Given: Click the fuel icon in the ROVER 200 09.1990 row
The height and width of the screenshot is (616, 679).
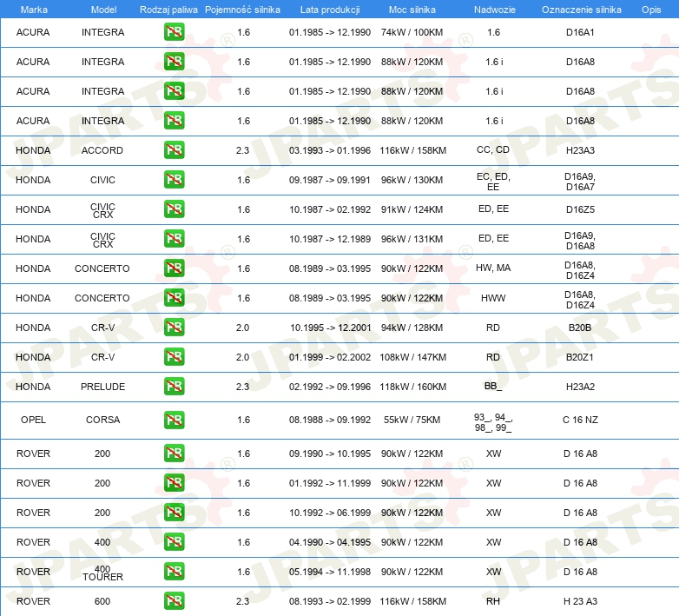Looking at the screenshot, I should 174,454.
